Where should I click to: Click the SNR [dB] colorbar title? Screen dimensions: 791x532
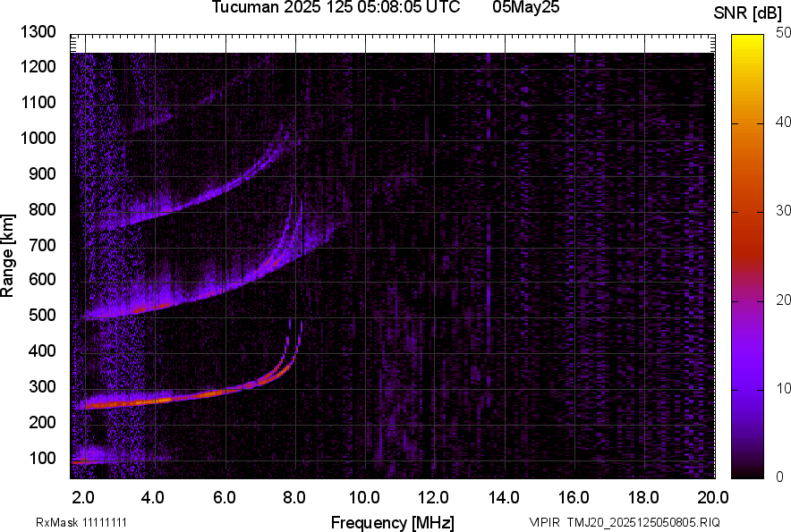(x=747, y=13)
